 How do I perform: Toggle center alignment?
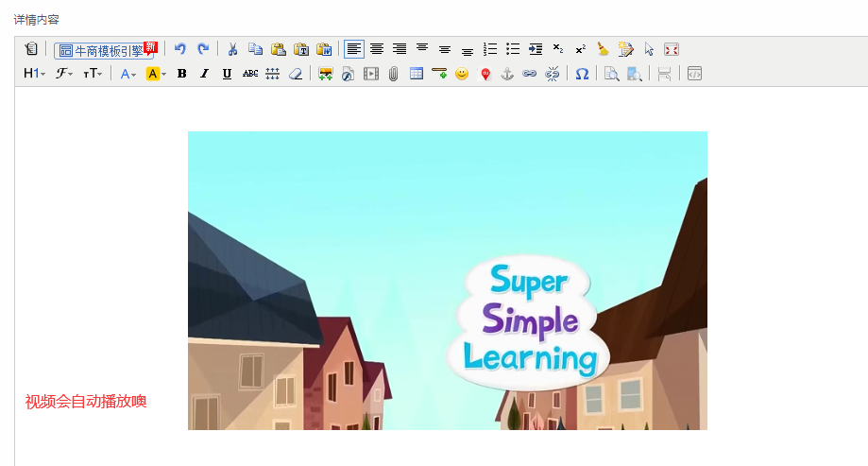(377, 49)
